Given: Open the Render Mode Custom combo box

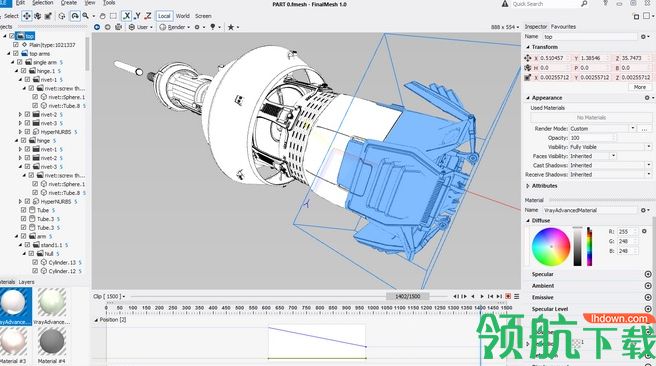Looking at the screenshot, I should click(x=602, y=128).
